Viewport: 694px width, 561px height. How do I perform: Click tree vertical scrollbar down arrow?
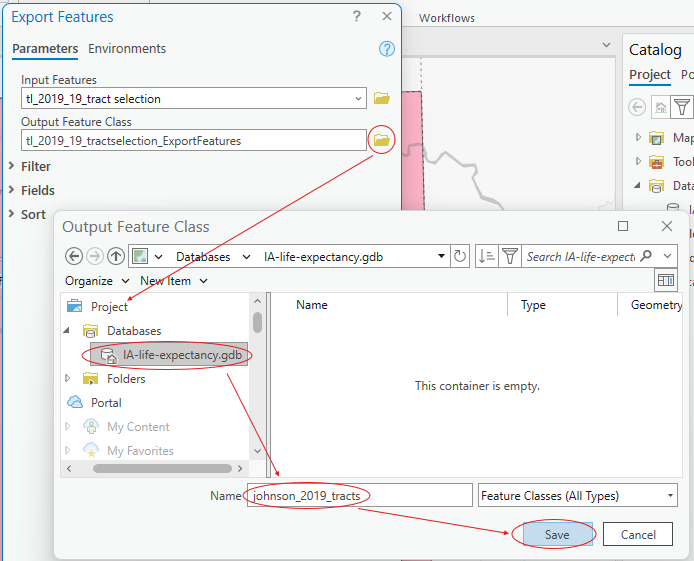[258, 451]
